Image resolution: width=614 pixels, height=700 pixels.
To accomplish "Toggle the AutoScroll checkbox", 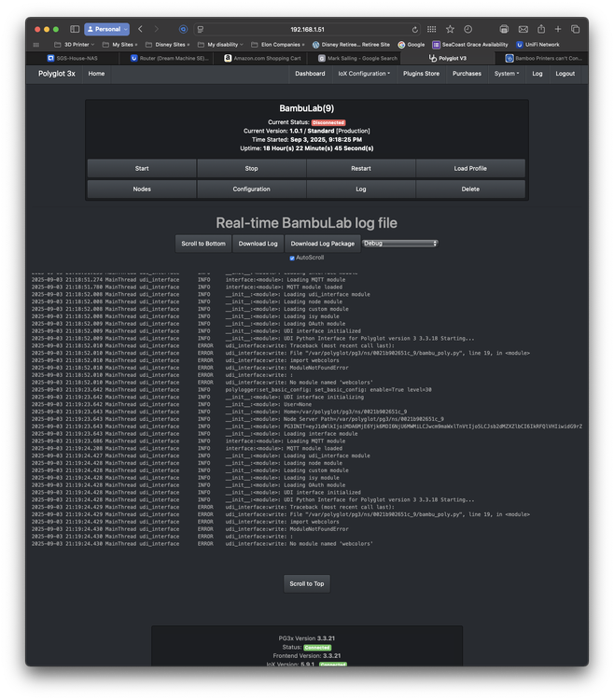I will [x=292, y=258].
